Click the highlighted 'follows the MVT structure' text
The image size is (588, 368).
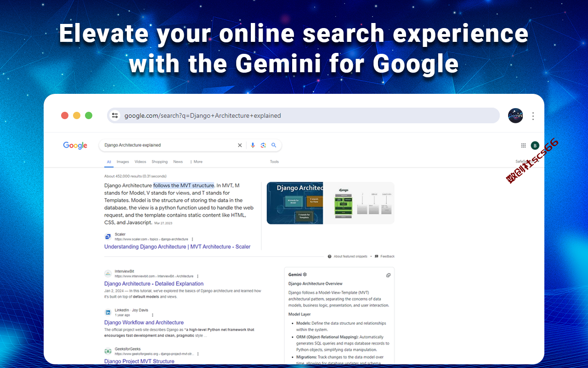[x=184, y=186]
